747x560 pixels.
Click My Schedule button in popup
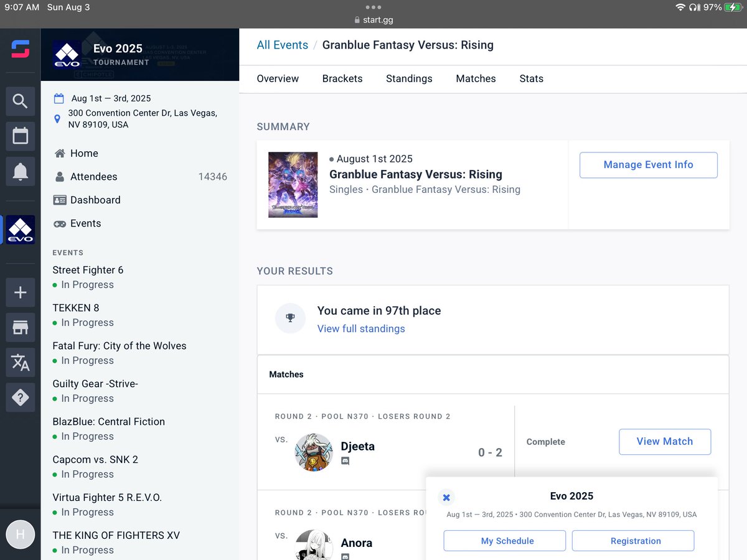(505, 541)
